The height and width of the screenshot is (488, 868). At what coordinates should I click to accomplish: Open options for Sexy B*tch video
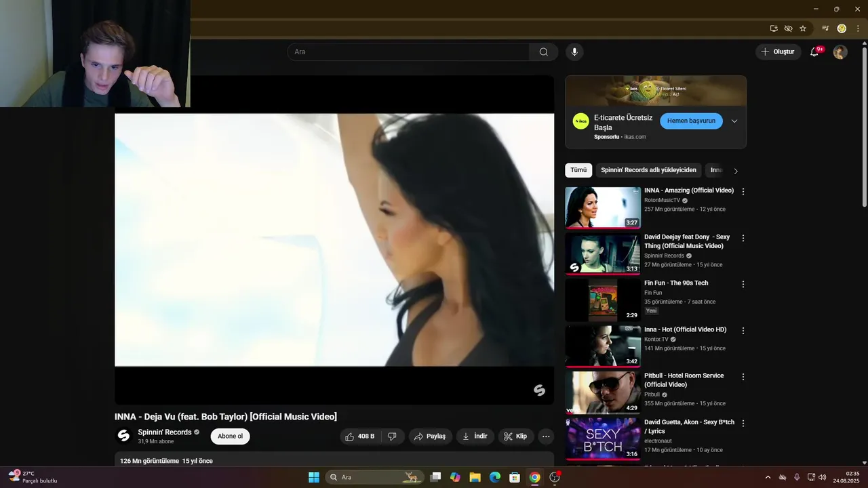[x=743, y=423]
